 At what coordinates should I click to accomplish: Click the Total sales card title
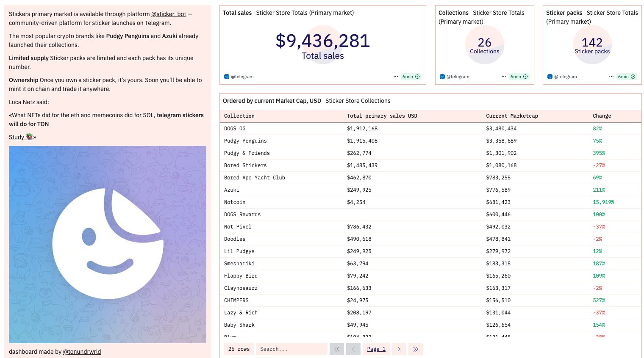(237, 13)
